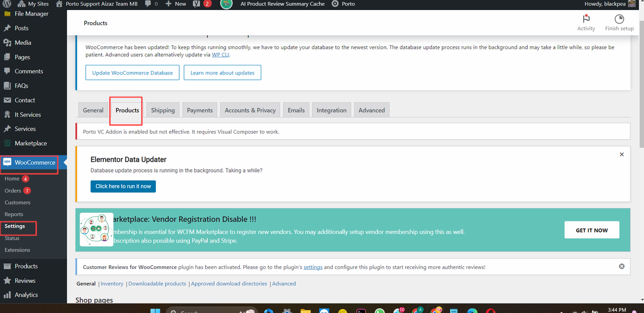The height and width of the screenshot is (313, 644).
Task: Open AI Product Review Summary Cache
Action: 282,4
